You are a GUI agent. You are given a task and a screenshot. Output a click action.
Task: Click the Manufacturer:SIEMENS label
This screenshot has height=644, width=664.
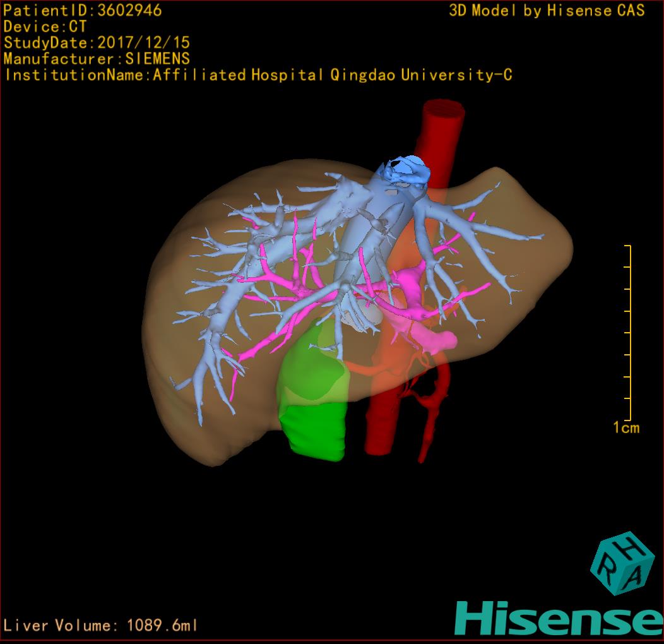tap(97, 59)
